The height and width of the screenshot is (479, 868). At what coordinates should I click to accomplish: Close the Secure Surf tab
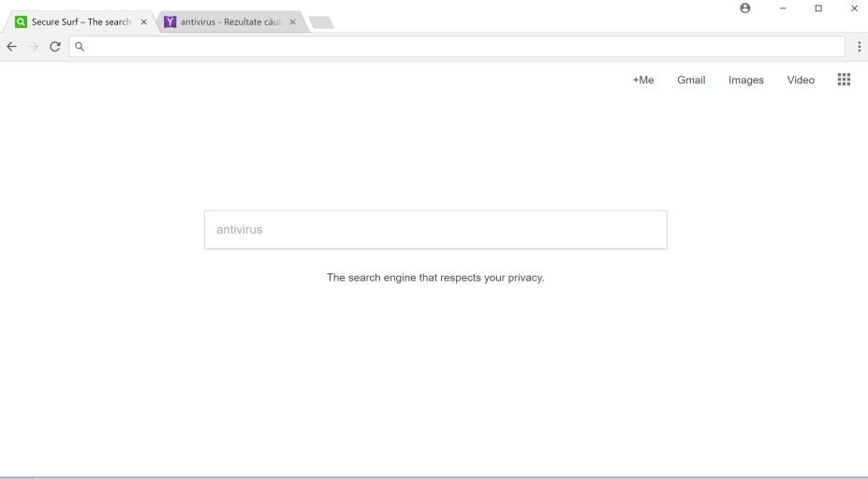pos(144,22)
